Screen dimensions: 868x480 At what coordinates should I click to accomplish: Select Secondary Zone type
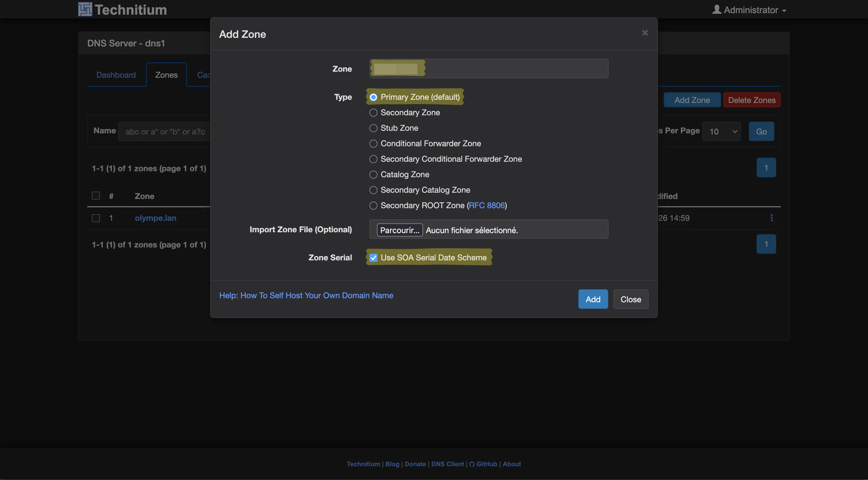click(x=373, y=113)
